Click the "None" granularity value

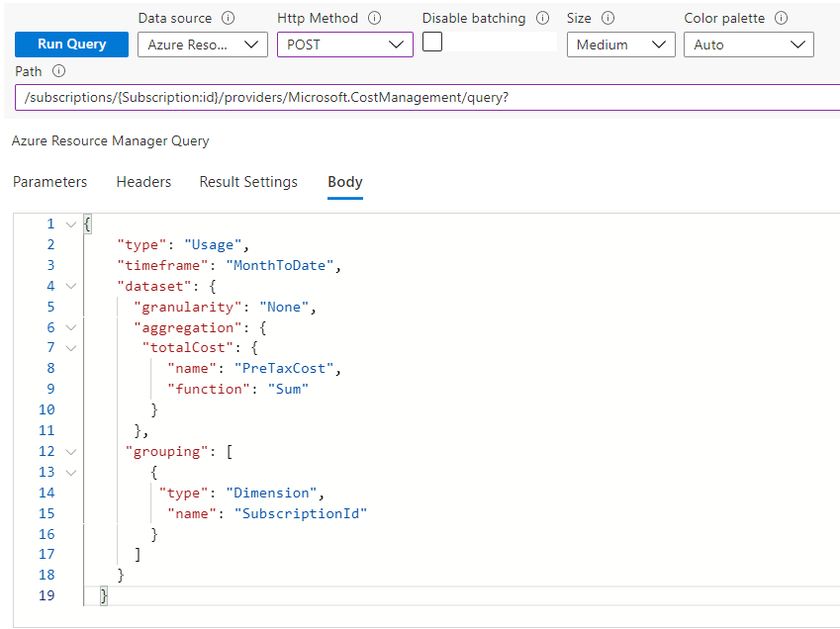click(283, 308)
